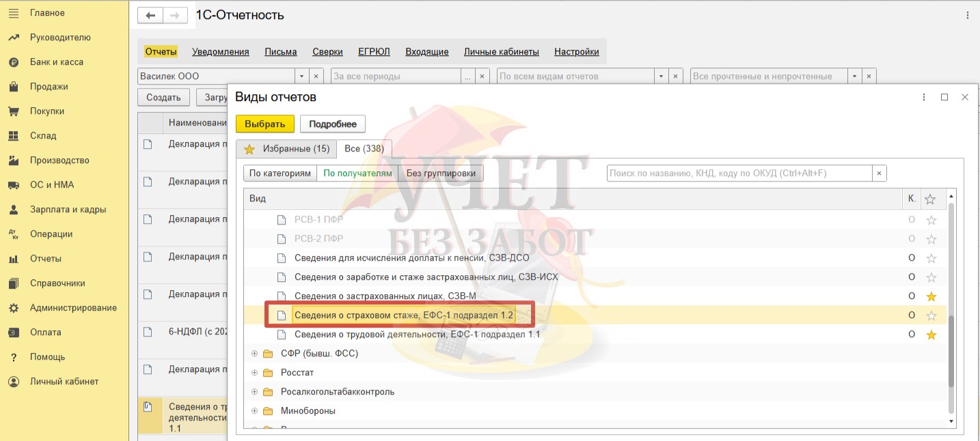Open Операции section

point(51,234)
